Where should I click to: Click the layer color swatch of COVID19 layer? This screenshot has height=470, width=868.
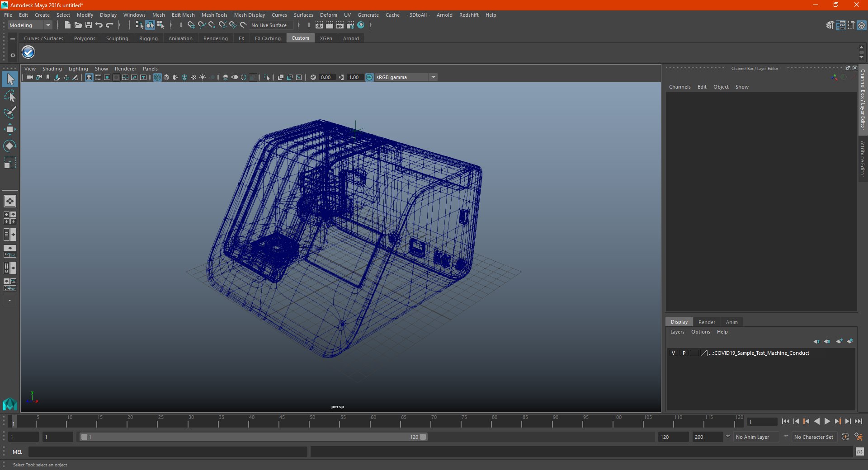pyautogui.click(x=694, y=353)
